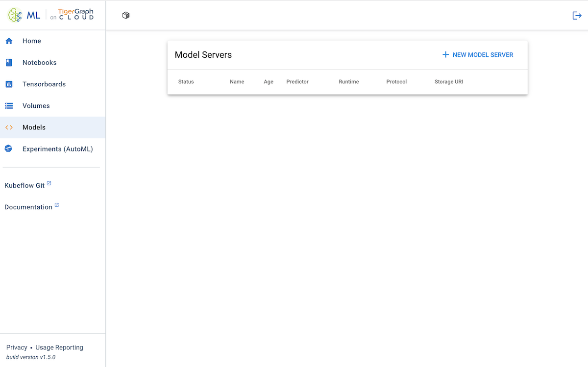588x367 pixels.
Task: Open the Privacy page link
Action: point(16,347)
